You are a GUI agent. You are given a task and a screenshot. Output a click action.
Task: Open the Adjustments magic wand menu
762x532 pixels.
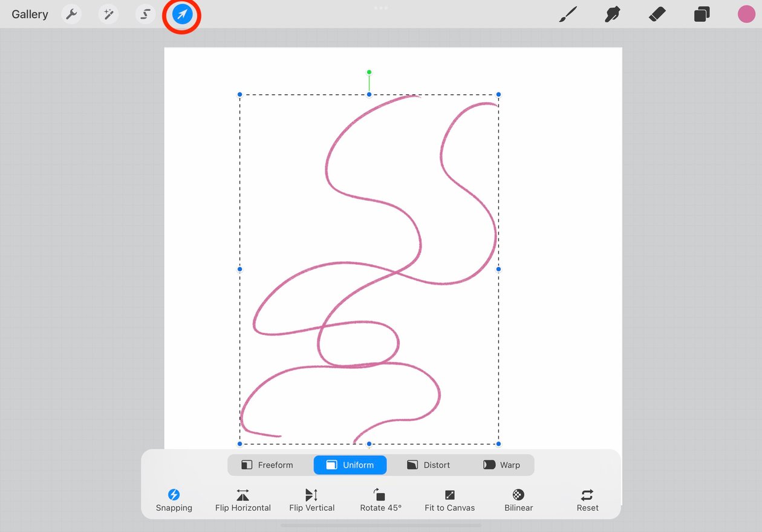pos(109,15)
